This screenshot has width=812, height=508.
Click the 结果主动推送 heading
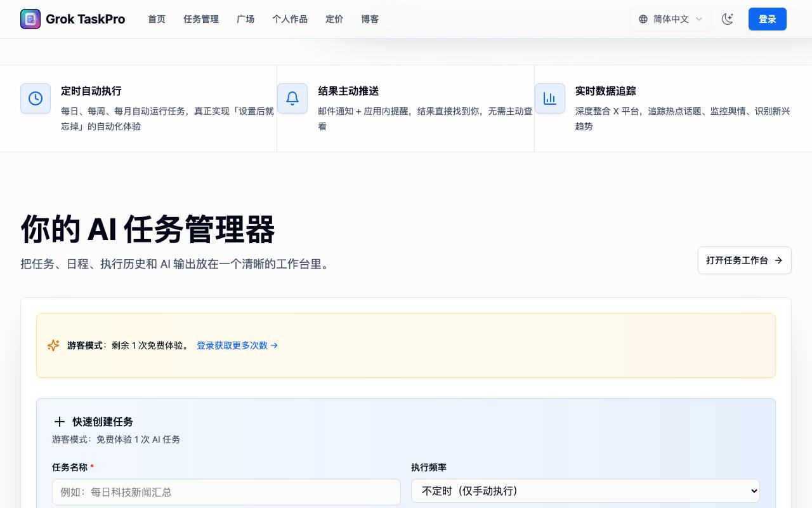point(348,91)
